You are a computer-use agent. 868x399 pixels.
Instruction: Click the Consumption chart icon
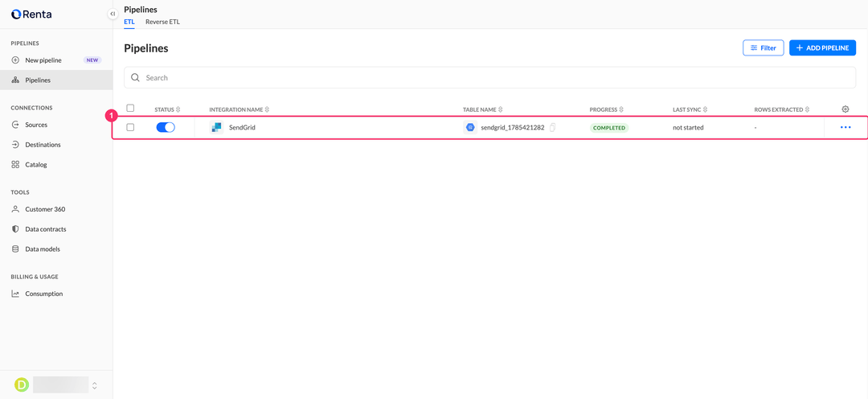click(15, 294)
